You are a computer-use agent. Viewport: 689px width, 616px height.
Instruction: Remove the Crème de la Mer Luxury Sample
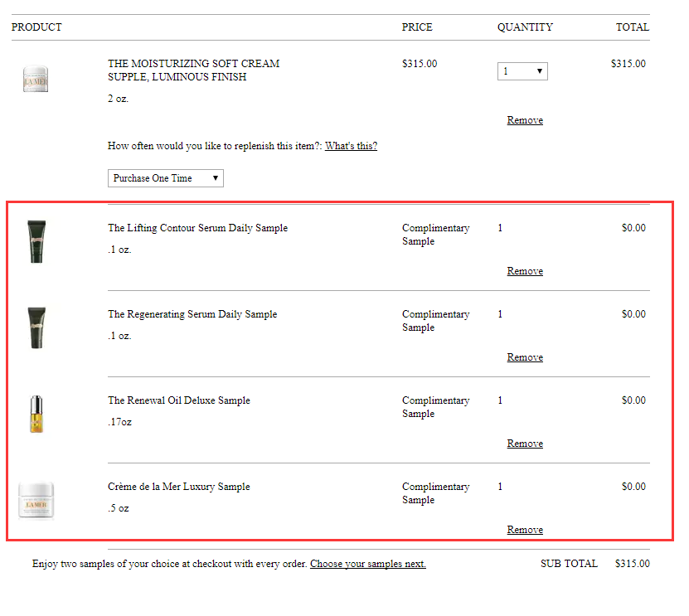pyautogui.click(x=525, y=530)
